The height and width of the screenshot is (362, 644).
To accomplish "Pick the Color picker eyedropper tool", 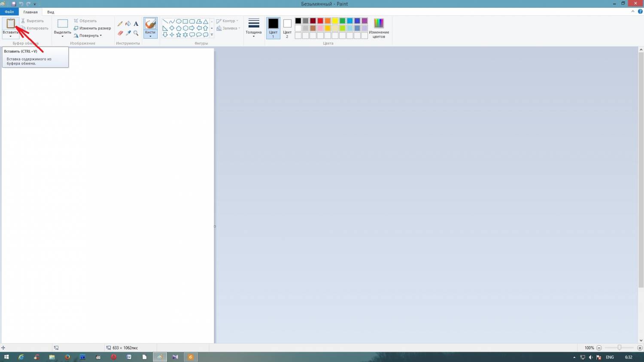I will pyautogui.click(x=128, y=33).
